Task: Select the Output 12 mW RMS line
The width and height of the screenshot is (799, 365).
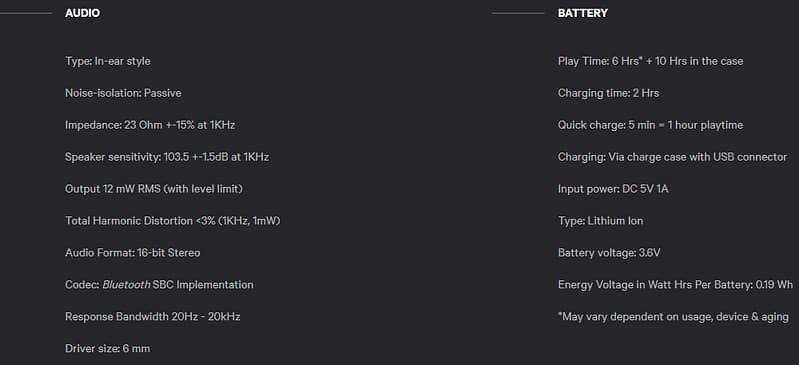Action: [x=154, y=189]
